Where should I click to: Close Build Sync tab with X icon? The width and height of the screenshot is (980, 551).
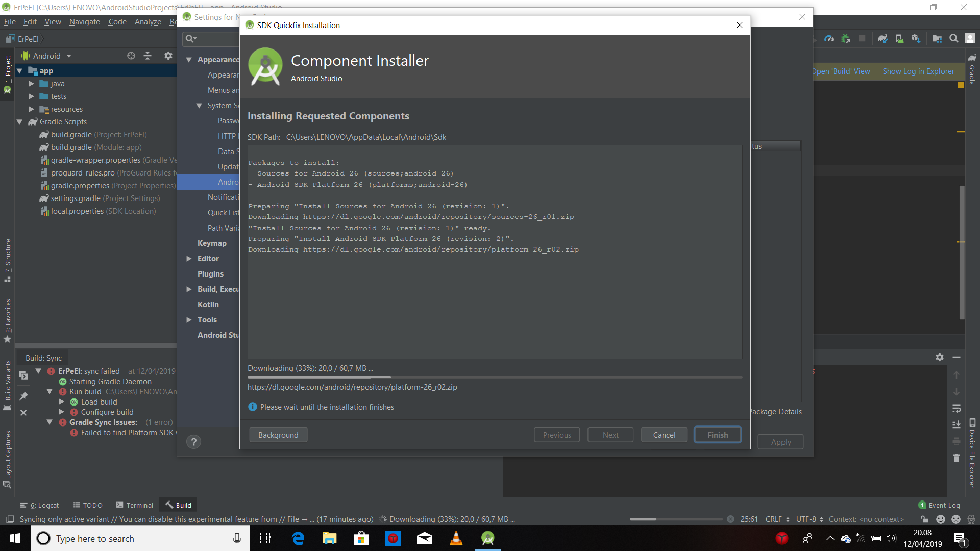[x=23, y=413]
